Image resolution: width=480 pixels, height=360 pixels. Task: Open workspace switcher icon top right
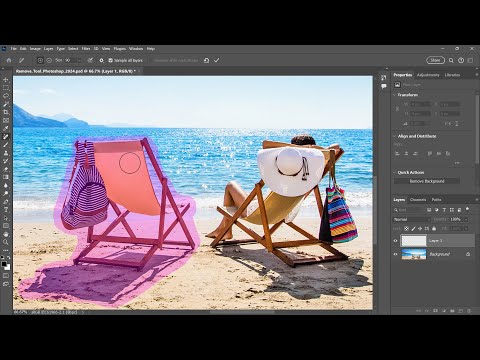click(x=470, y=60)
